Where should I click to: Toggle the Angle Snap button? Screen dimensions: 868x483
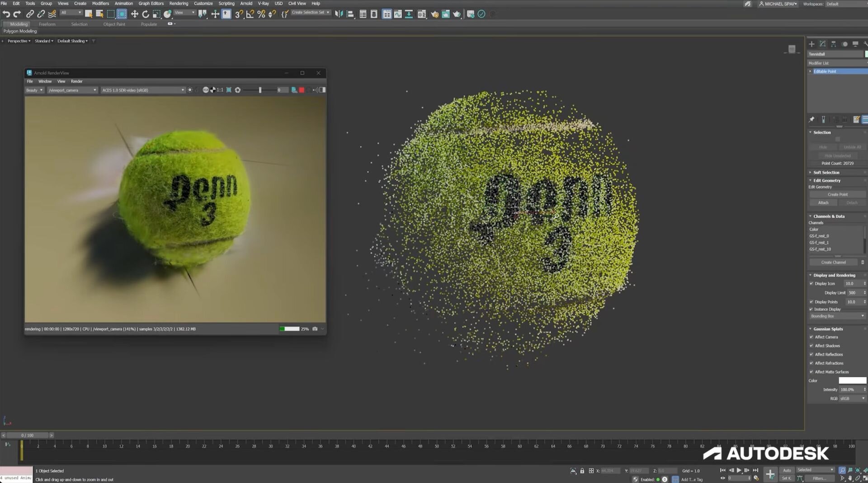point(250,14)
